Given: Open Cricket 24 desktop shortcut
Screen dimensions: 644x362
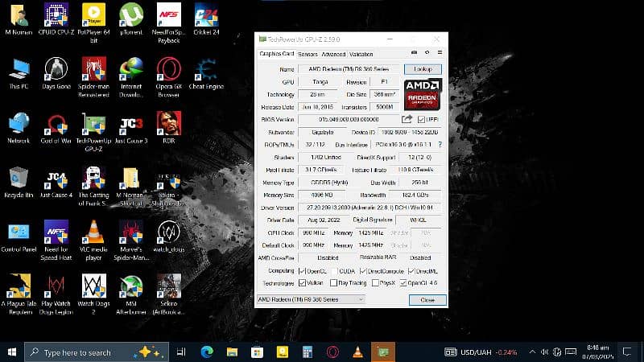Looking at the screenshot, I should 206,19.
